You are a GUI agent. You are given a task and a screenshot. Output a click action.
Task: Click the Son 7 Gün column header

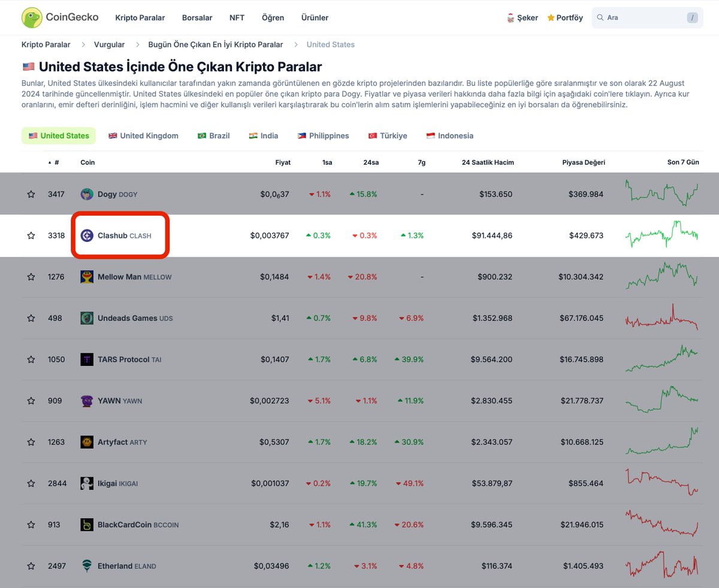point(683,162)
